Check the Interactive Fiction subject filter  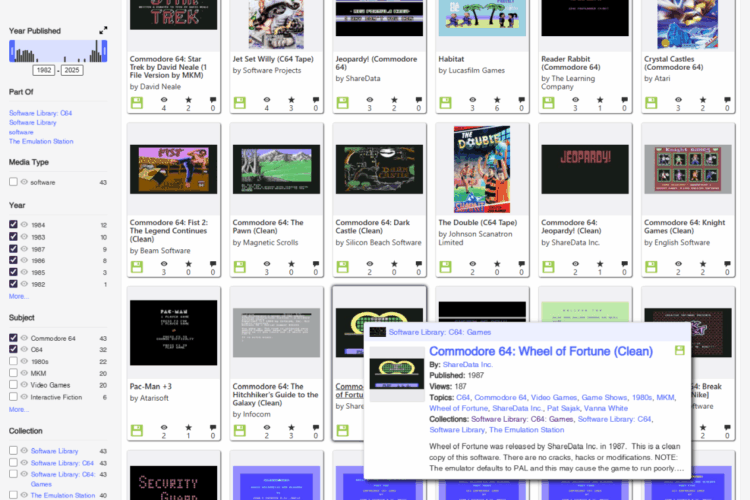(x=13, y=397)
